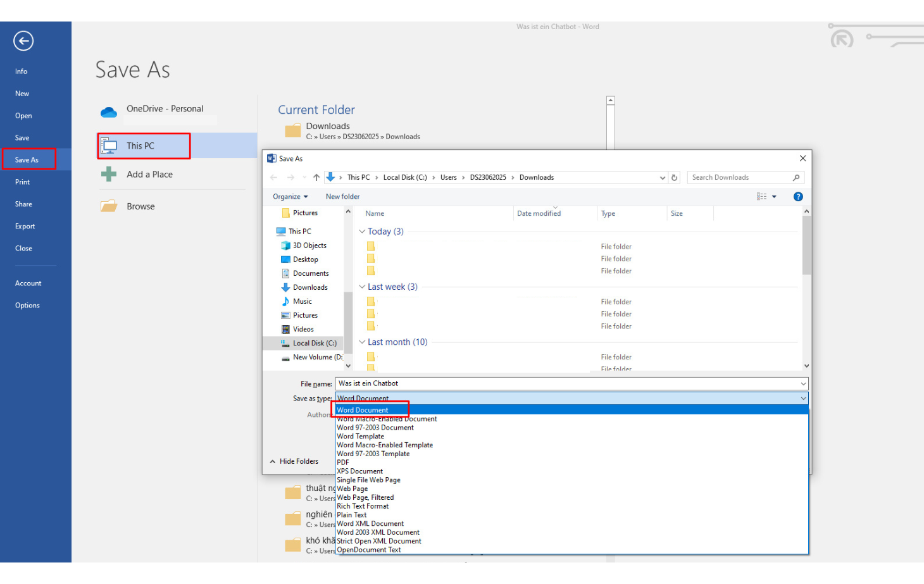
Task: Select Local Disk (C:) in navigation tree
Action: (x=314, y=343)
